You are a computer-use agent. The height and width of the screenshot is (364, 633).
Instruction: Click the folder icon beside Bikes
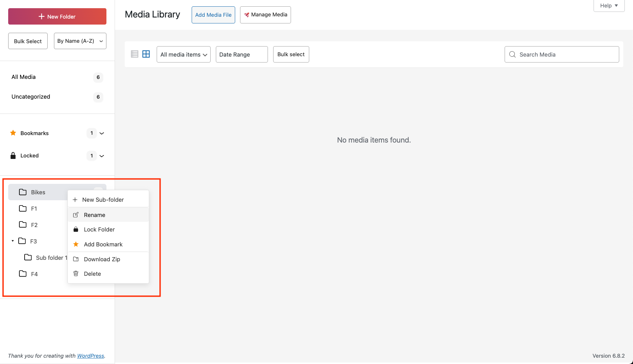[22, 192]
